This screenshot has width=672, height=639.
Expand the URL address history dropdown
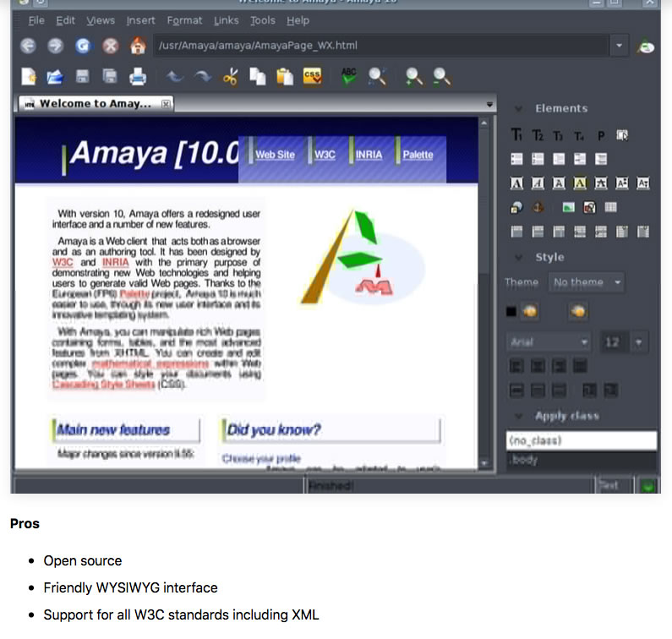[x=620, y=46]
